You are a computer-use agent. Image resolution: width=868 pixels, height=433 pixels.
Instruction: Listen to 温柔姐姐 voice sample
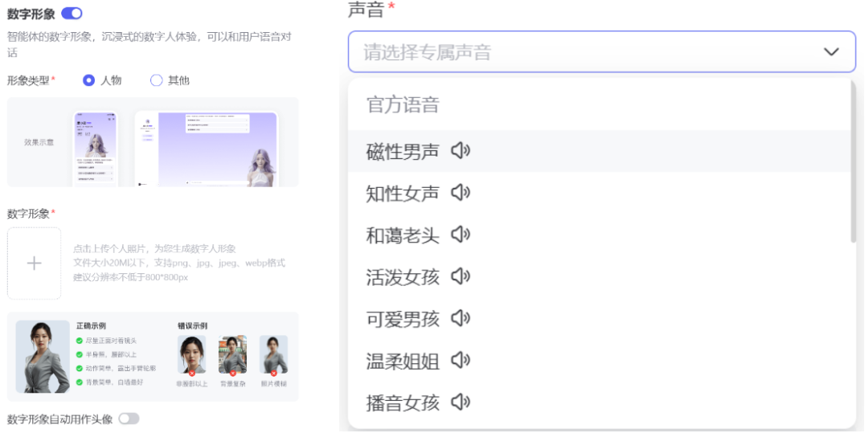[461, 360]
